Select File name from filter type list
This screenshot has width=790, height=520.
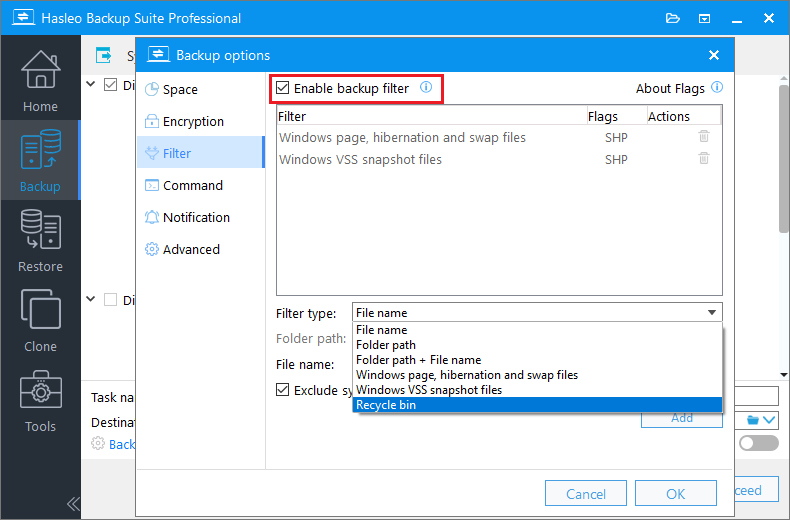pos(537,330)
